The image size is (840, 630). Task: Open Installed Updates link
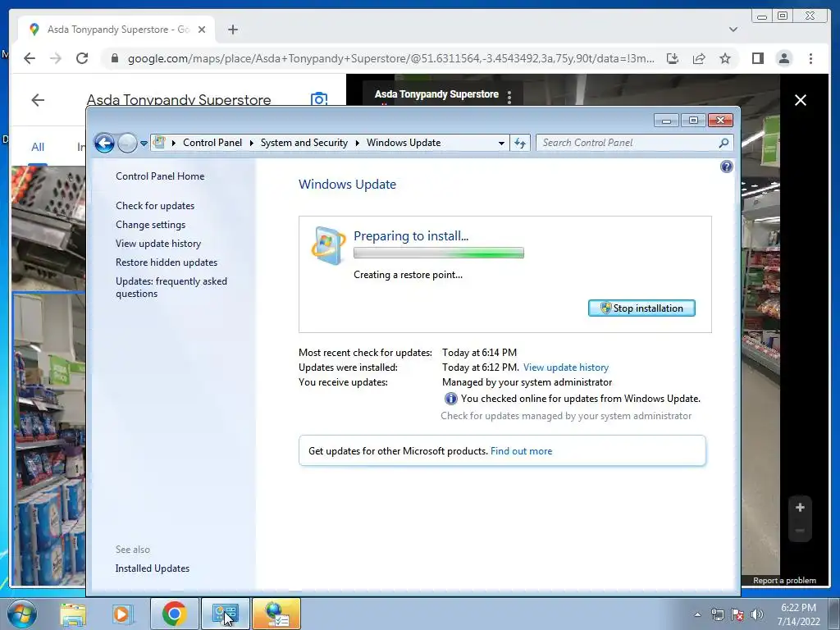pyautogui.click(x=152, y=568)
